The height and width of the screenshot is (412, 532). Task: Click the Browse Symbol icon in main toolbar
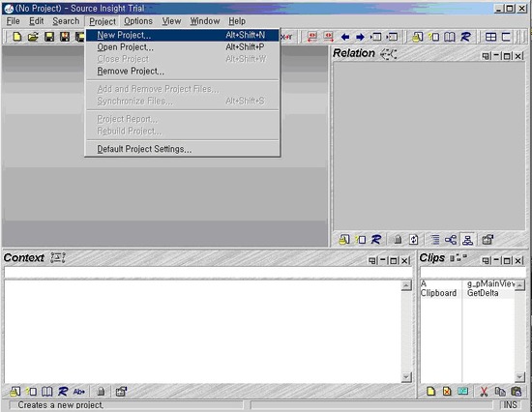pos(433,37)
